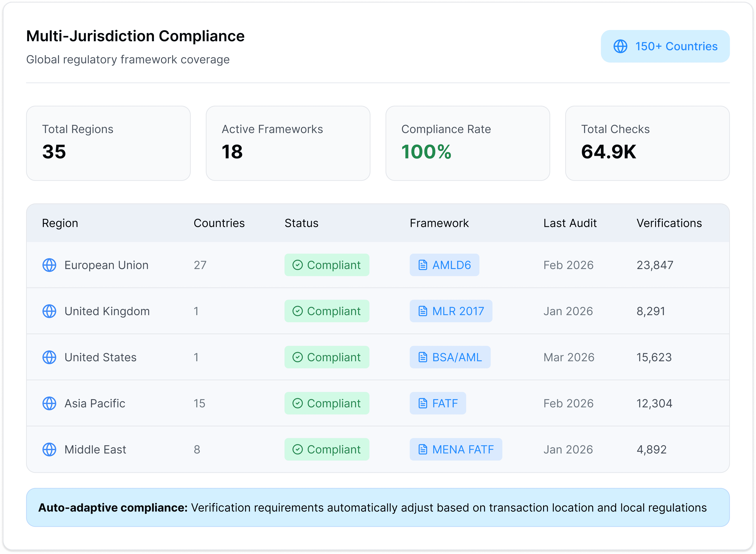Click the globe icon beside European Union
This screenshot has width=756, height=554.
49,265
